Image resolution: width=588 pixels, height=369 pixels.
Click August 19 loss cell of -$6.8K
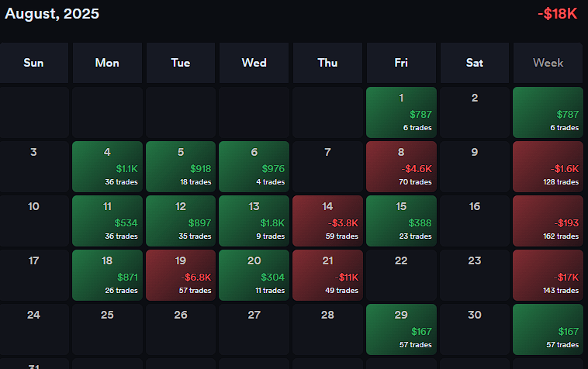pos(180,274)
